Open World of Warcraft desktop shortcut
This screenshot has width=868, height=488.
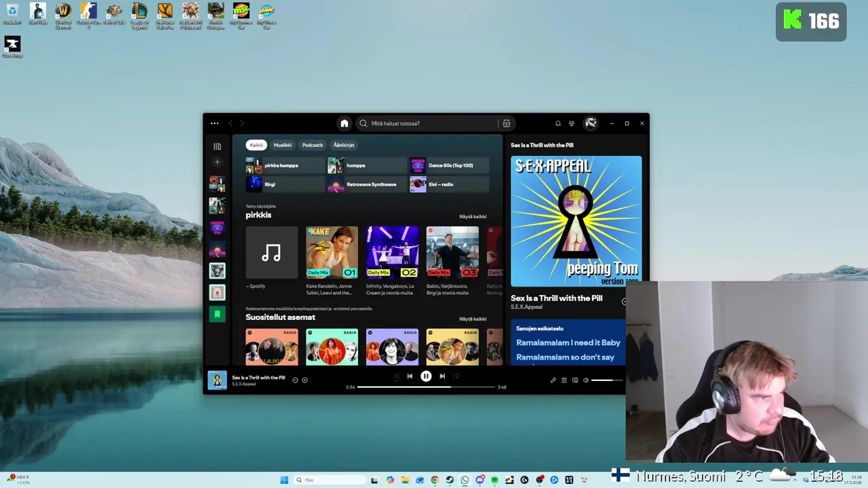tap(63, 16)
